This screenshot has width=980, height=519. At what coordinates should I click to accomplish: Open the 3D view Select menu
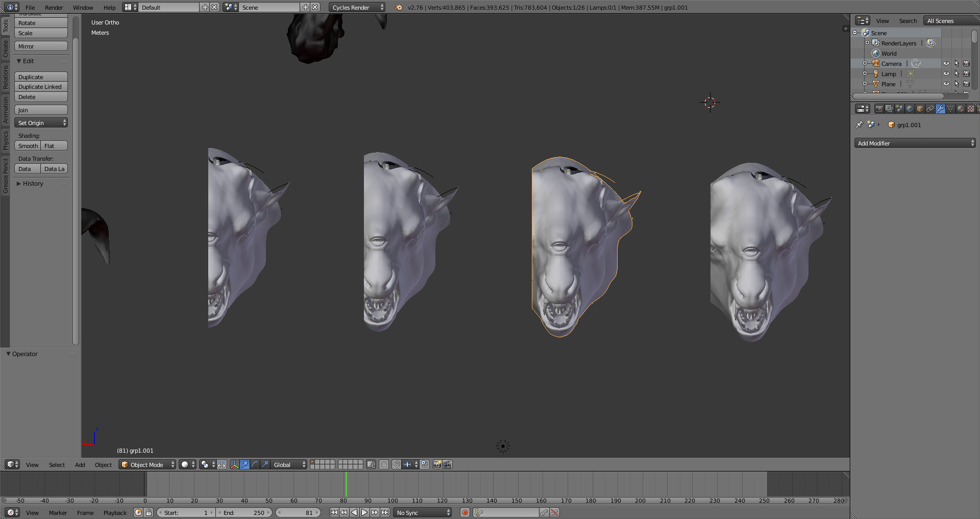click(57, 464)
